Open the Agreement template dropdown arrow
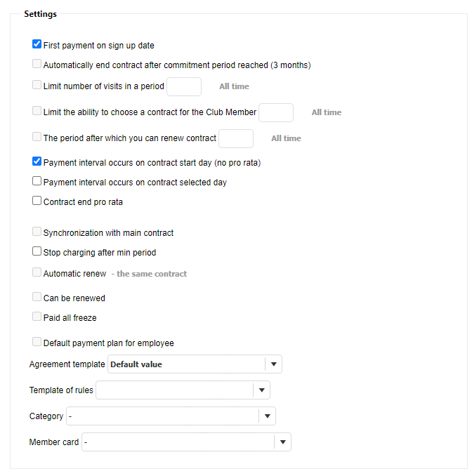Viewport: 472px width, 476px height. click(x=273, y=364)
